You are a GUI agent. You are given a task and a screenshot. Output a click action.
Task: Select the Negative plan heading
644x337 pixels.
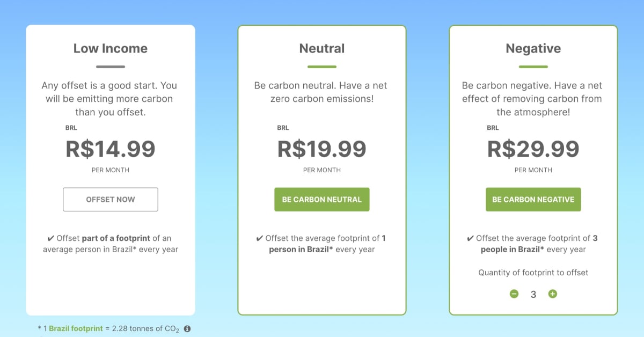533,48
